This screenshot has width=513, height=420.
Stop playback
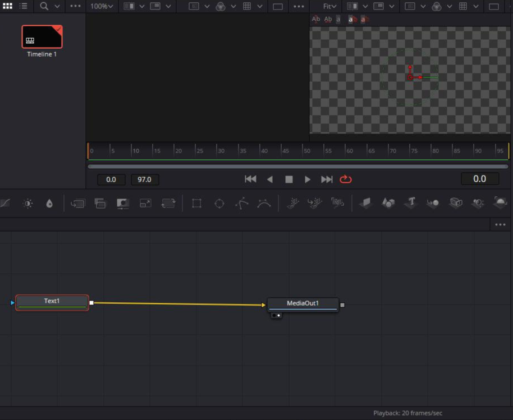289,179
